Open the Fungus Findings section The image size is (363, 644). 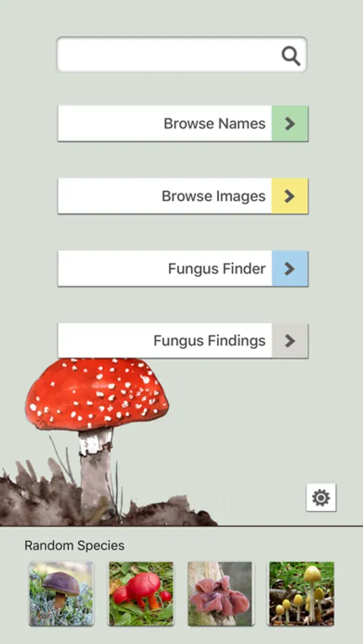click(183, 341)
